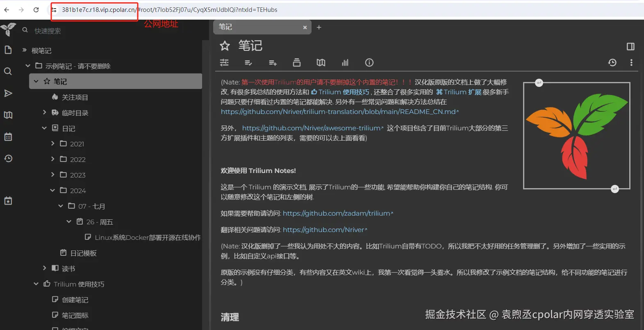Viewport: 644px width, 330px height.
Task: Go forward with the browser forward arrow
Action: coord(21,10)
